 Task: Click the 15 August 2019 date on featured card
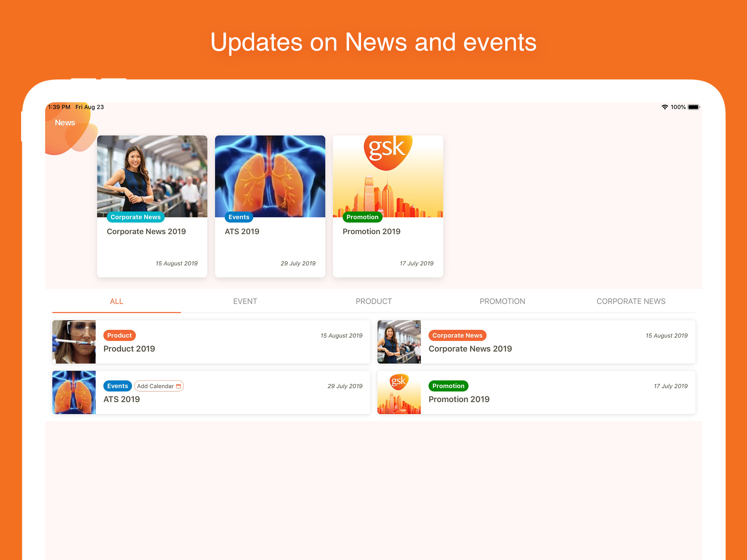pyautogui.click(x=177, y=263)
